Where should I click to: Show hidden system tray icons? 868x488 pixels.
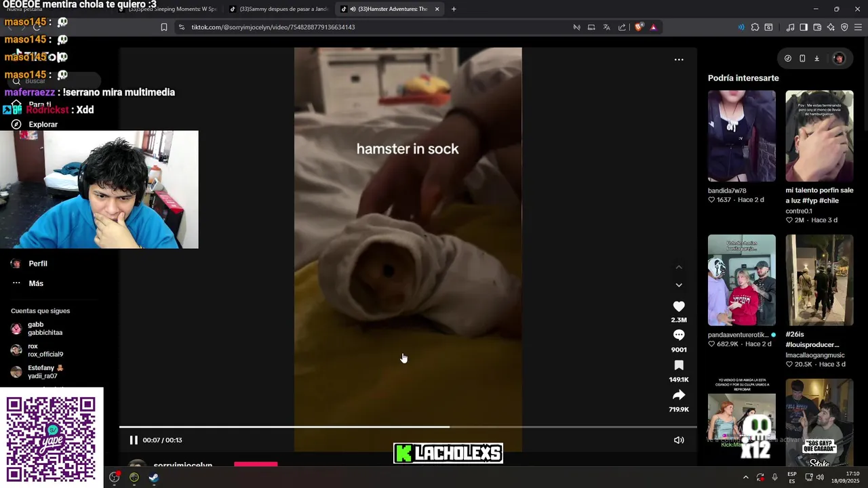pos(745,477)
